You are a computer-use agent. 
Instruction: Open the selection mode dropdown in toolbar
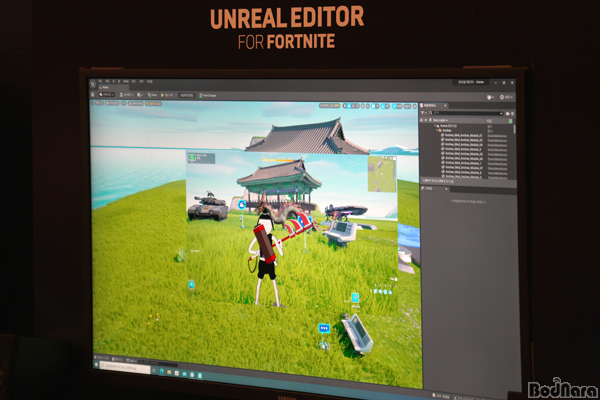[x=107, y=95]
